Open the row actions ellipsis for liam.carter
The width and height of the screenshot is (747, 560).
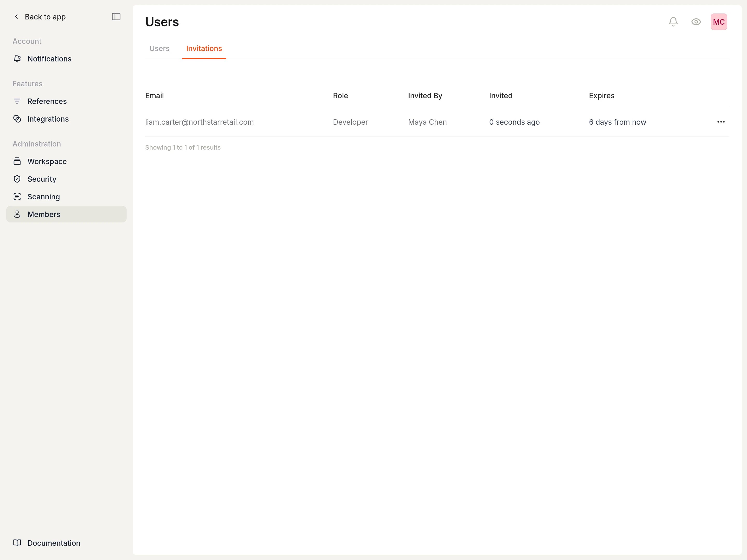click(721, 122)
